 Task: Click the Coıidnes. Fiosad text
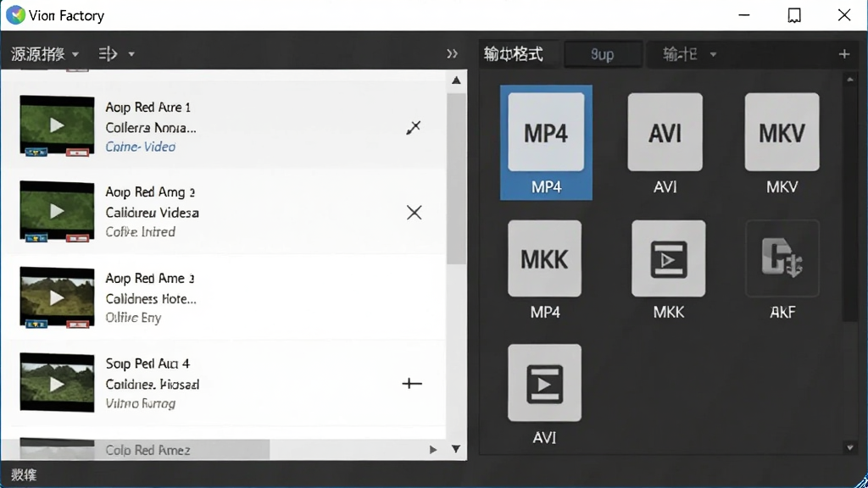153,384
